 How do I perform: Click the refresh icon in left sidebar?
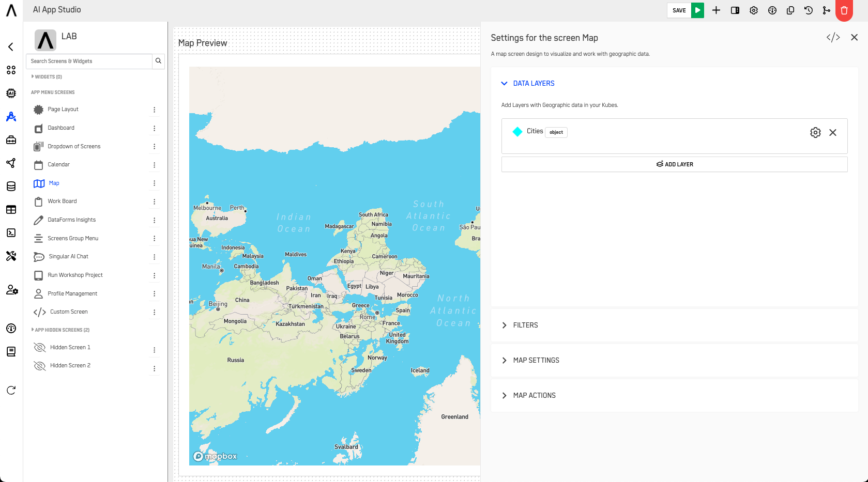pyautogui.click(x=11, y=390)
